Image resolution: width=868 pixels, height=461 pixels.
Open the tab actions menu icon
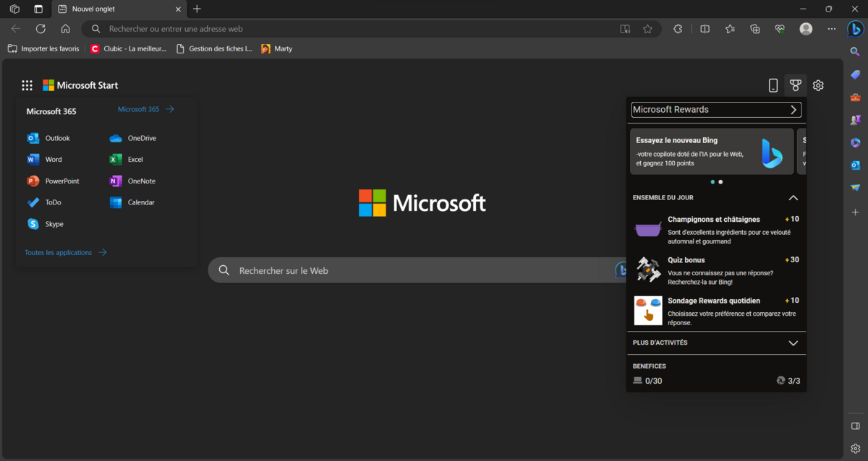pyautogui.click(x=38, y=9)
